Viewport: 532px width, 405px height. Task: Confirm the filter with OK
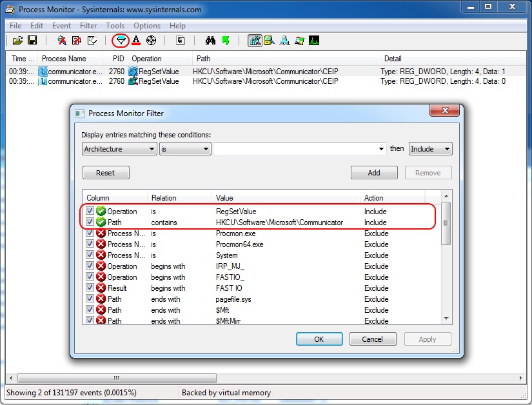coord(319,339)
